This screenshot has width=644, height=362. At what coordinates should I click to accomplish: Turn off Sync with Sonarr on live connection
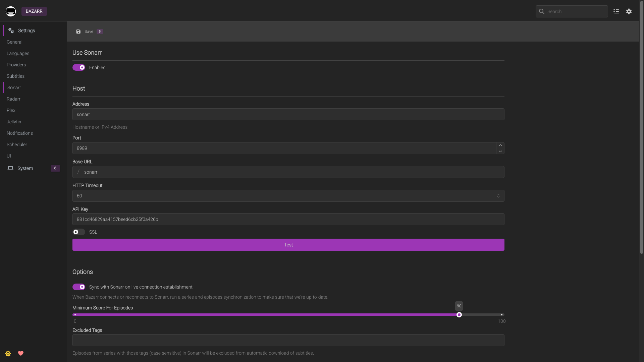[79, 287]
